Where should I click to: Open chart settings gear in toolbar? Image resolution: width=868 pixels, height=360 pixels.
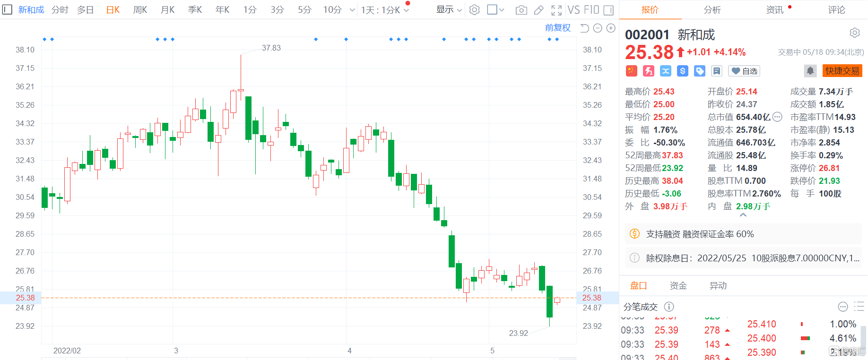pyautogui.click(x=474, y=10)
